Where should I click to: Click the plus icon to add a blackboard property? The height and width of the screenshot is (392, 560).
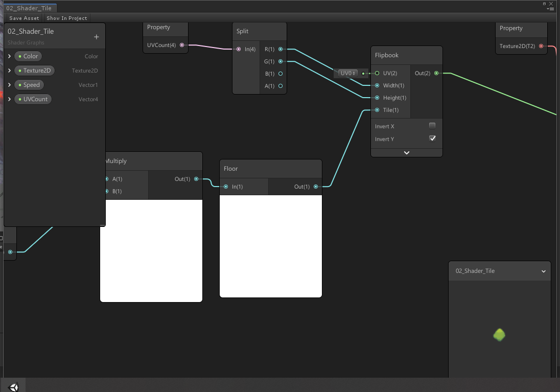tap(96, 37)
